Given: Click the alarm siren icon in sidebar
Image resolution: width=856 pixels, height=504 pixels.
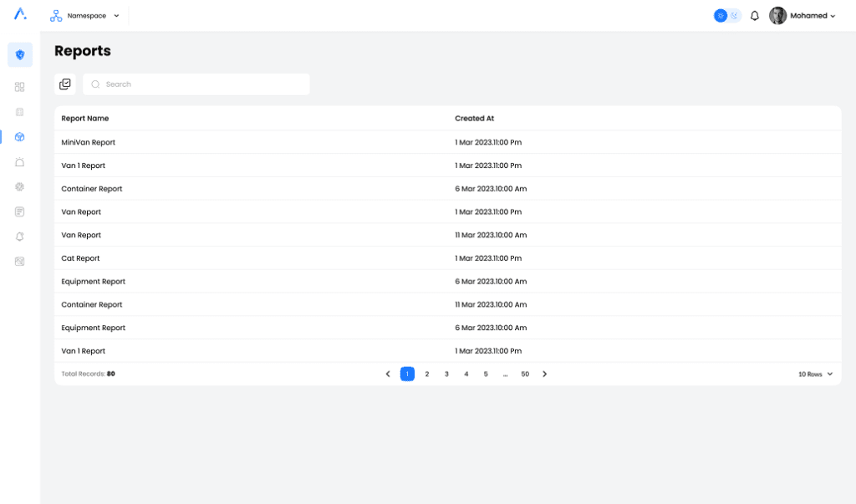Looking at the screenshot, I should (x=20, y=162).
